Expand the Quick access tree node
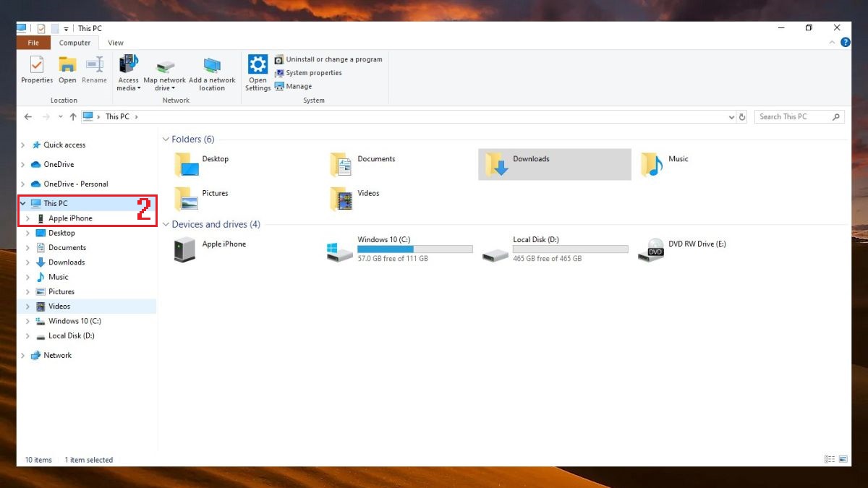 [x=23, y=145]
